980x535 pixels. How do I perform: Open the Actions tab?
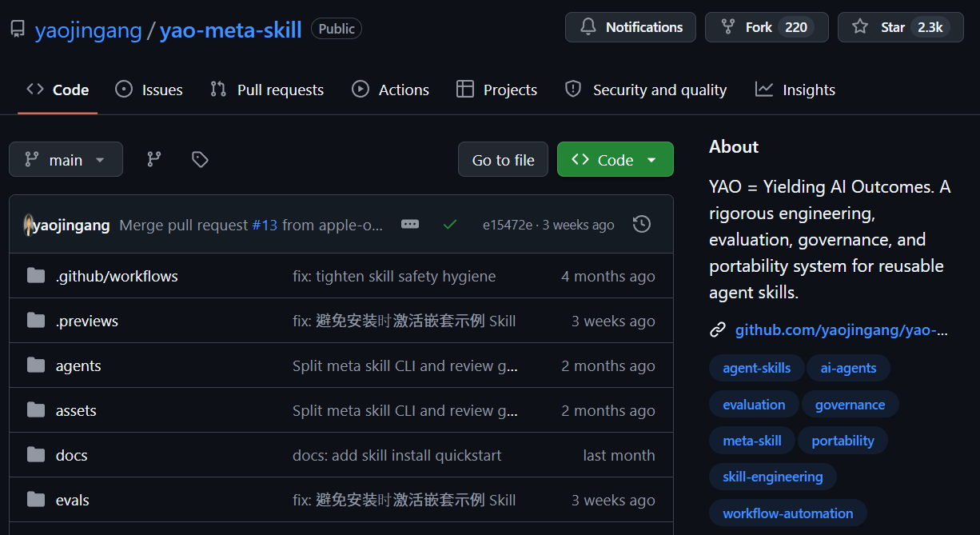coord(391,90)
